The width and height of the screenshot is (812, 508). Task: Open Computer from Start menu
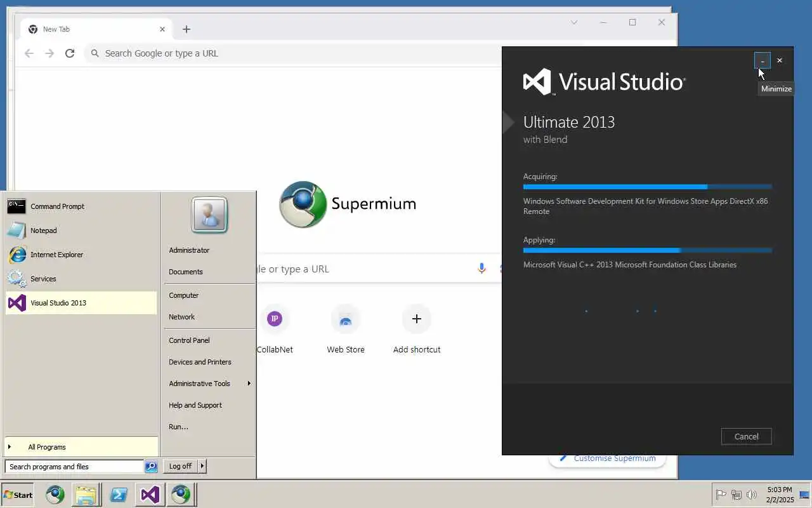click(209, 295)
